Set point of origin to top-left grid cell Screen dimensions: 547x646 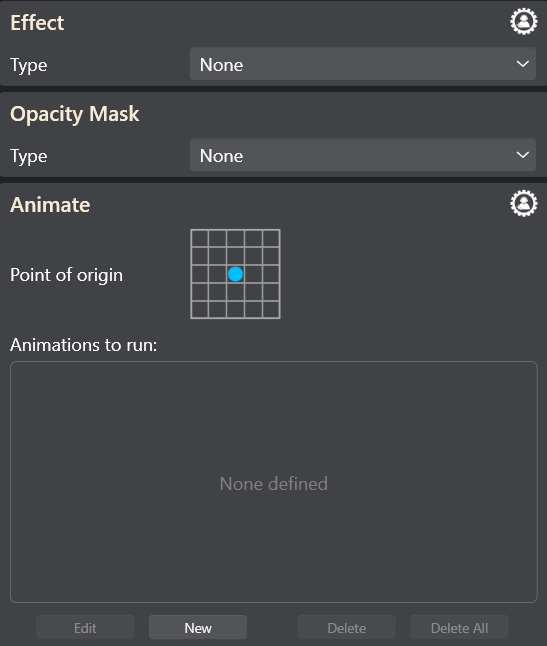click(x=200, y=239)
